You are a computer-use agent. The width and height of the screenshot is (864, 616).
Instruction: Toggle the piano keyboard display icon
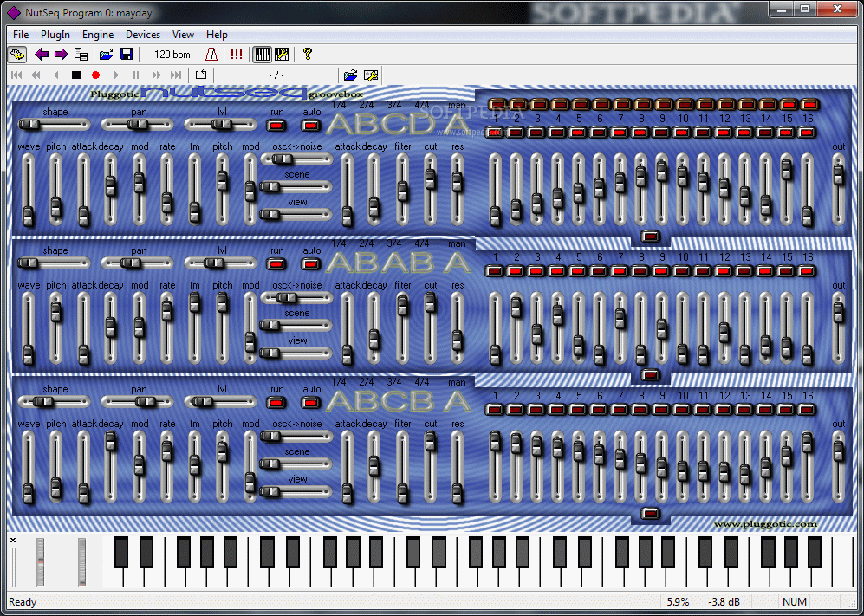click(263, 54)
